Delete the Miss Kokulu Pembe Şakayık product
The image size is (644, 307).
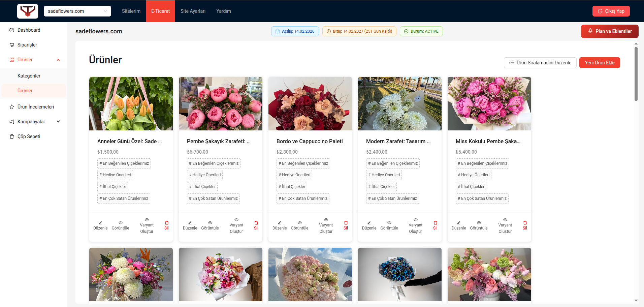525,226
